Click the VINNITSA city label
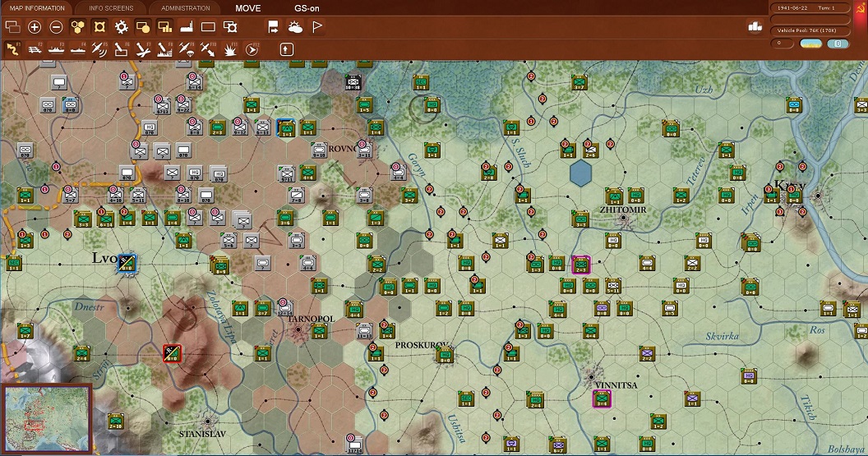868x456 pixels. [616, 385]
